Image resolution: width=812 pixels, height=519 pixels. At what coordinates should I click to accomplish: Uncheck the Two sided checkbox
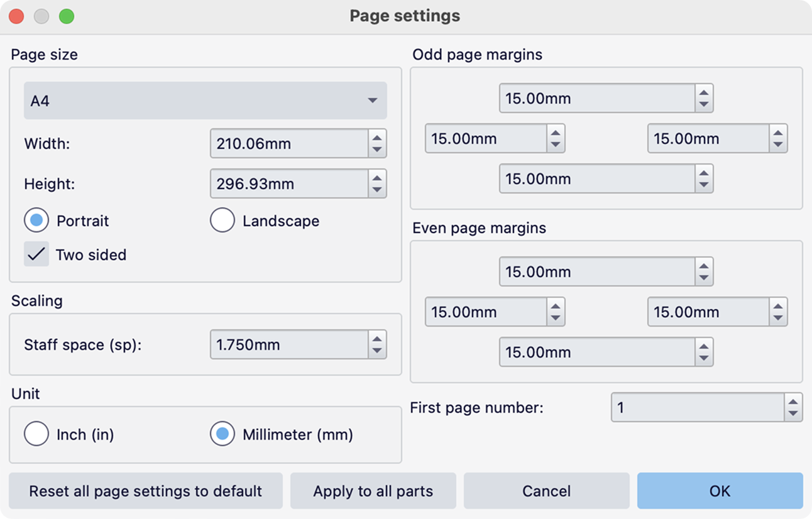coord(36,254)
